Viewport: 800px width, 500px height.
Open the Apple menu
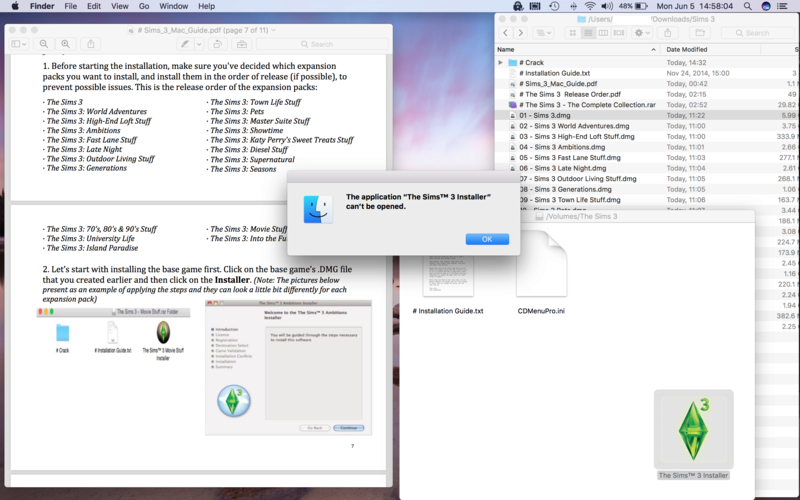click(x=15, y=6)
